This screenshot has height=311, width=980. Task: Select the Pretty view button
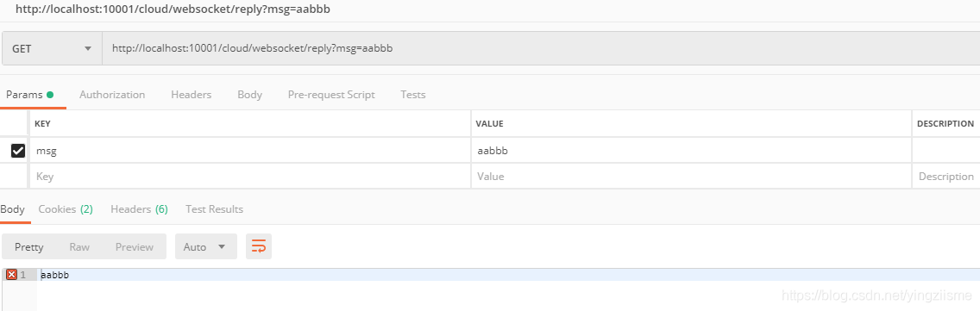pos(29,246)
